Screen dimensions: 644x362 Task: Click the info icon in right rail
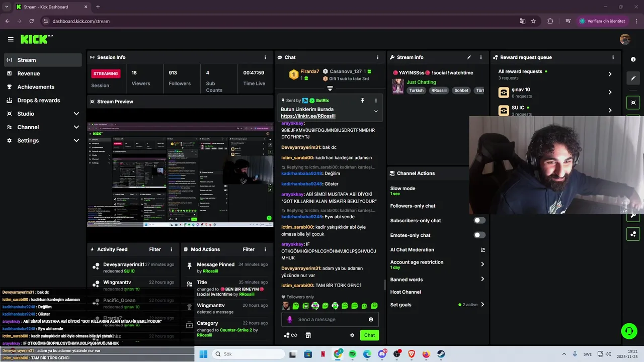633,59
